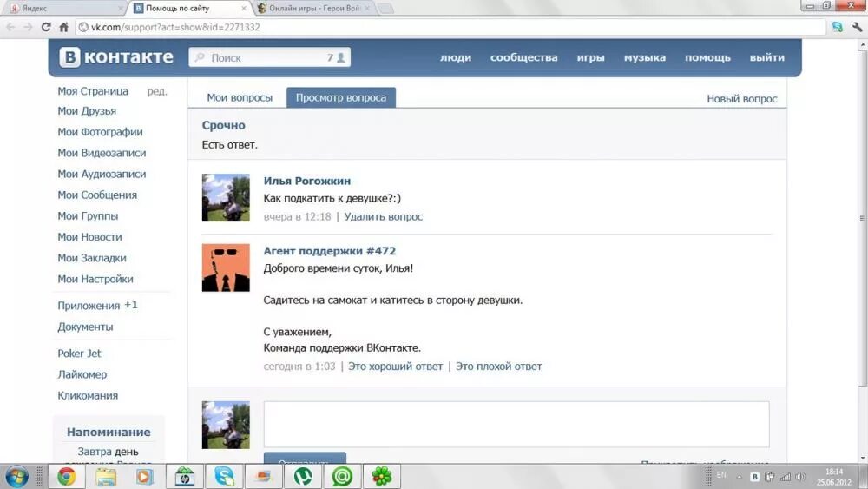
Task: Click Илья Рогожкин's question avatar photo
Action: click(226, 198)
